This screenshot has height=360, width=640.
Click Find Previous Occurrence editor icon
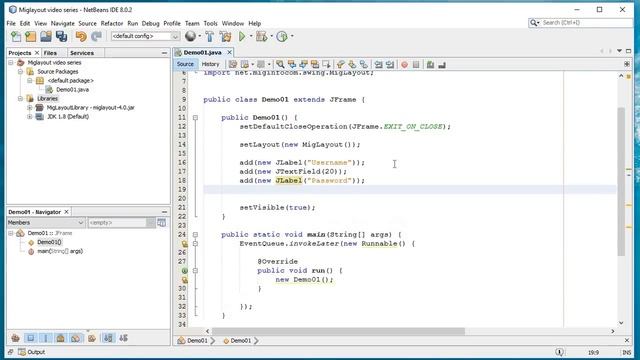[291, 64]
